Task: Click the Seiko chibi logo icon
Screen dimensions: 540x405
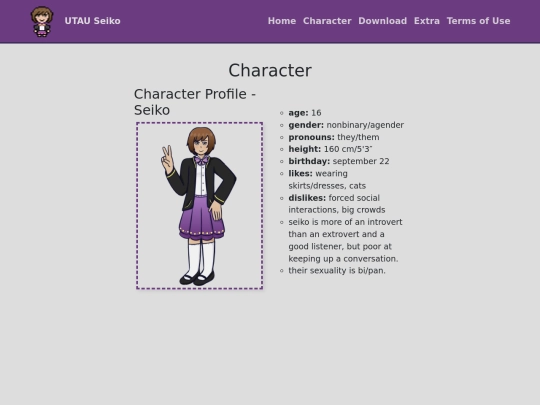Action: point(42,21)
